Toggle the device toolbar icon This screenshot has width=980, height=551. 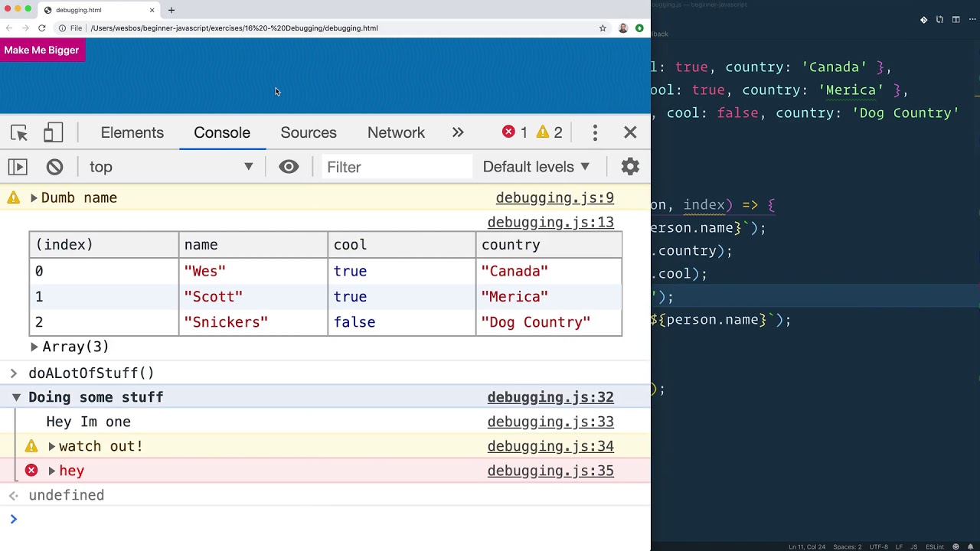[53, 133]
